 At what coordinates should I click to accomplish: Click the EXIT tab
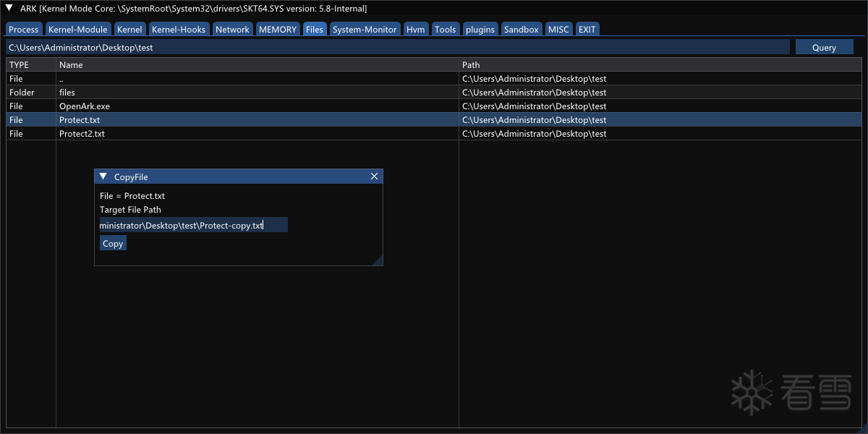(587, 29)
